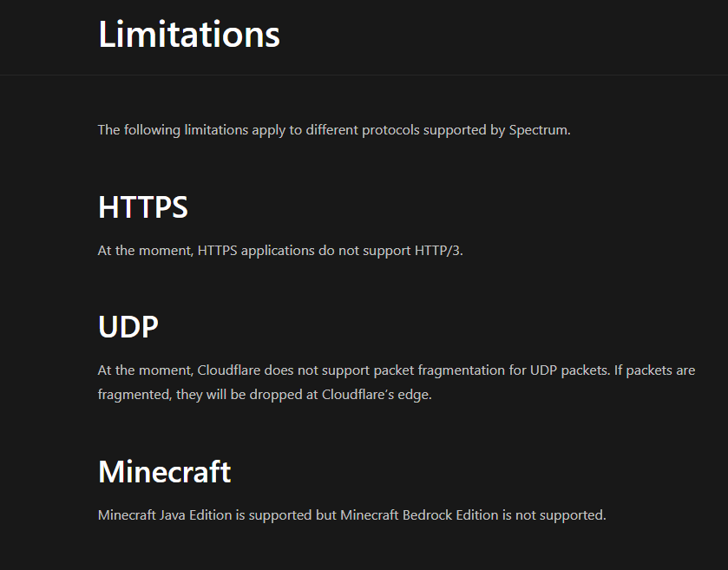Click the HTTP/3 text in HTTPS paragraph

[437, 251]
